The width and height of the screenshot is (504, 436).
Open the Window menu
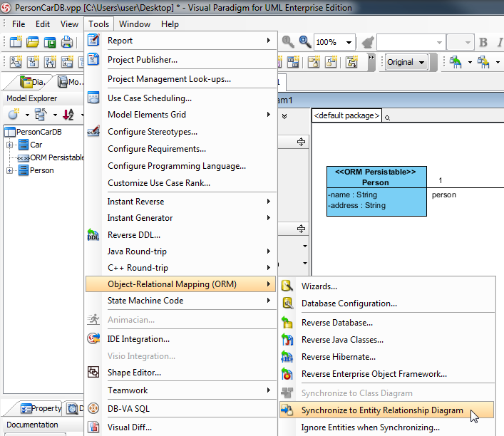point(134,24)
